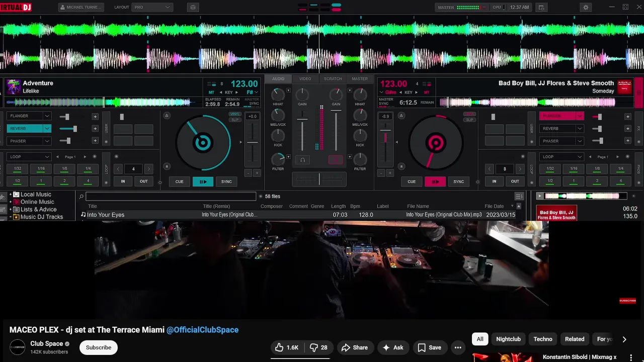Image resolution: width=644 pixels, height=362 pixels.
Task: Open REVERB effect dropdown on right deck
Action: point(580,129)
